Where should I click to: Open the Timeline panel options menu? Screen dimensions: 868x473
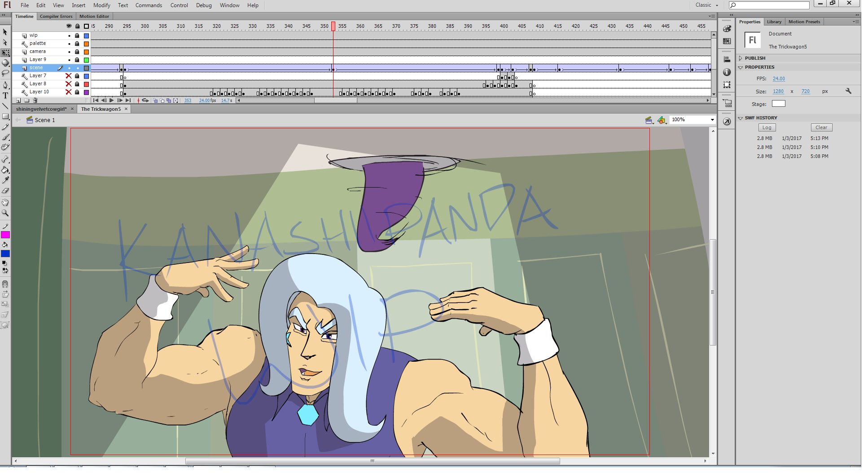tap(712, 16)
